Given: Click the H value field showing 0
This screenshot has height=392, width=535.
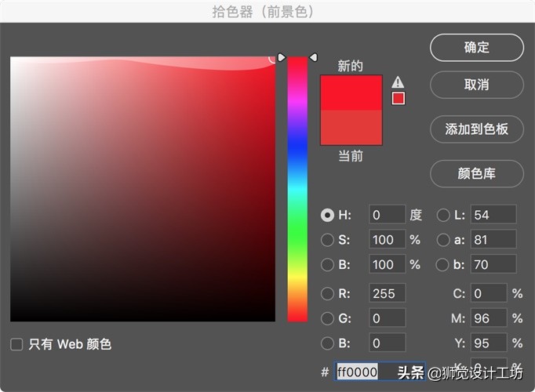Looking at the screenshot, I should pyautogui.click(x=388, y=215).
